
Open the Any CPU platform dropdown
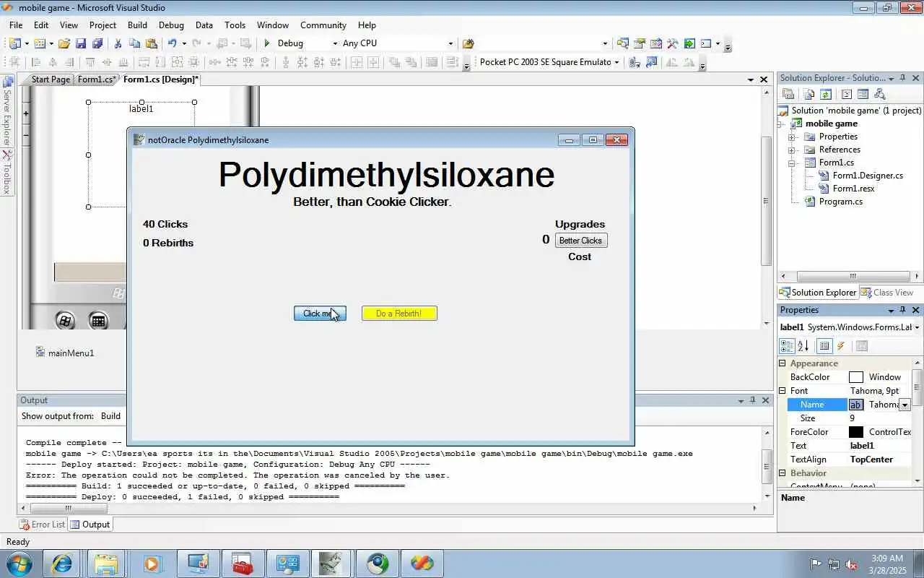click(x=451, y=43)
